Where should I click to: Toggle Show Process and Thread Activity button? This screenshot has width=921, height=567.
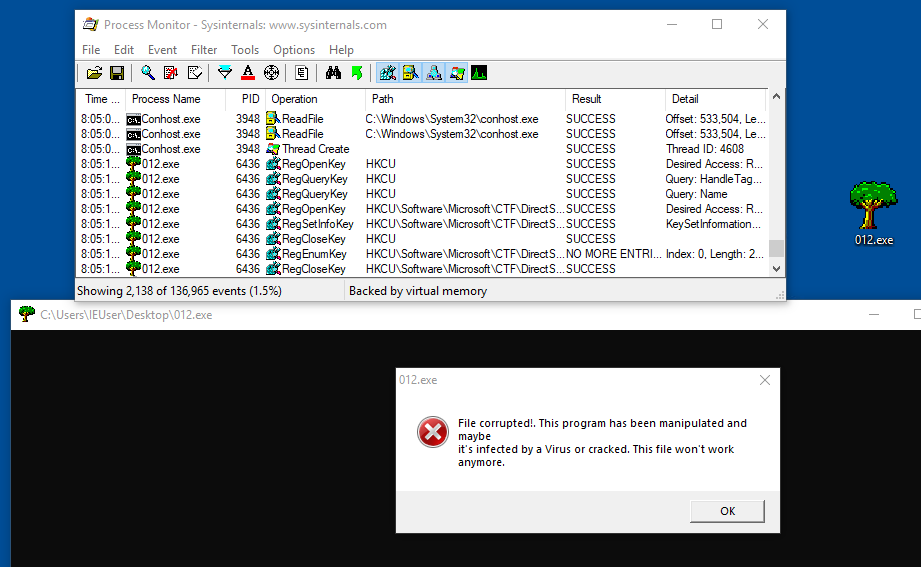[x=457, y=73]
